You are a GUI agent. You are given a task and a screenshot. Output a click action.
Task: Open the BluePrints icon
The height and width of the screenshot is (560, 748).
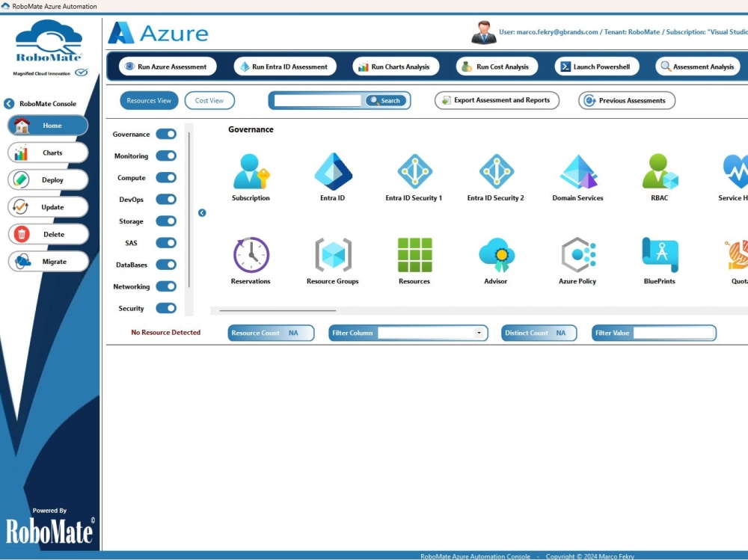(660, 255)
